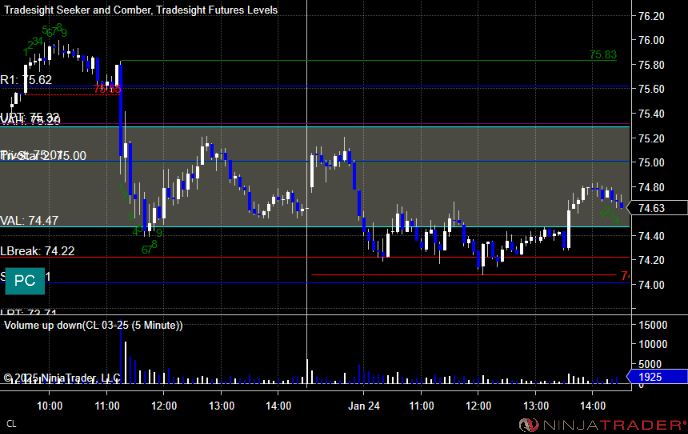Select the R1: 75.62 level label
This screenshot has height=434, width=688.
click(26, 80)
